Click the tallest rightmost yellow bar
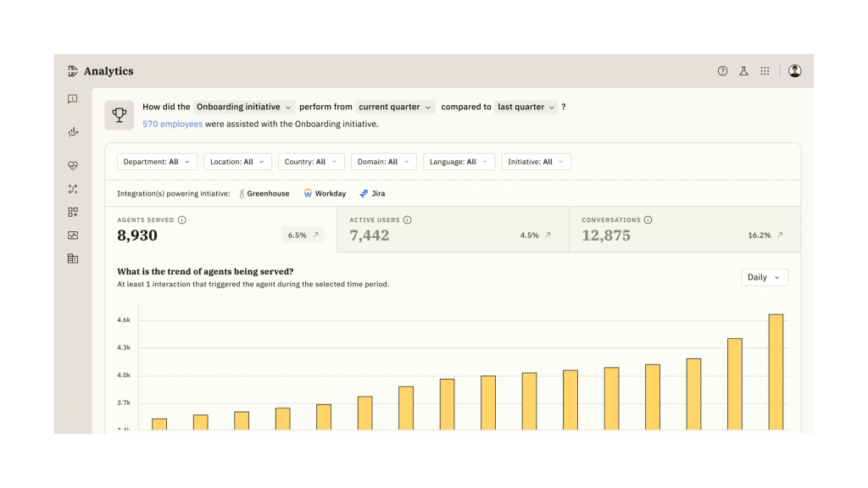The height and width of the screenshot is (488, 868). click(776, 373)
